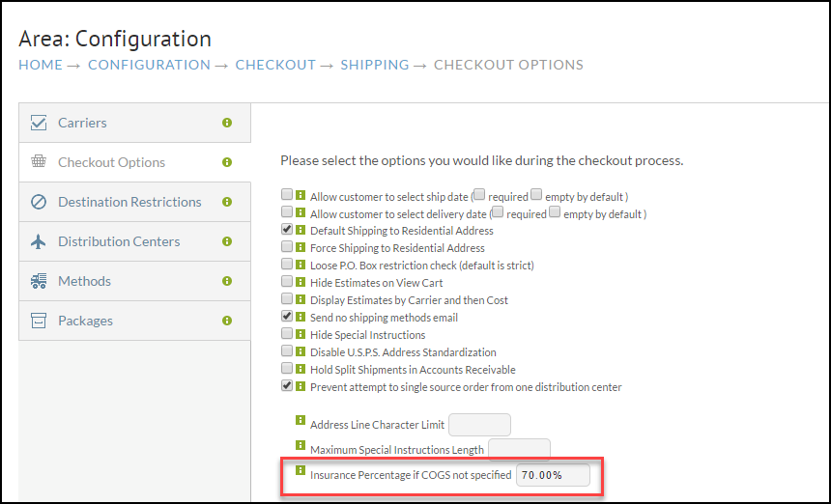Viewport: 831px width, 504px height.
Task: Click the Checkout Options basket icon
Action: pyautogui.click(x=39, y=161)
